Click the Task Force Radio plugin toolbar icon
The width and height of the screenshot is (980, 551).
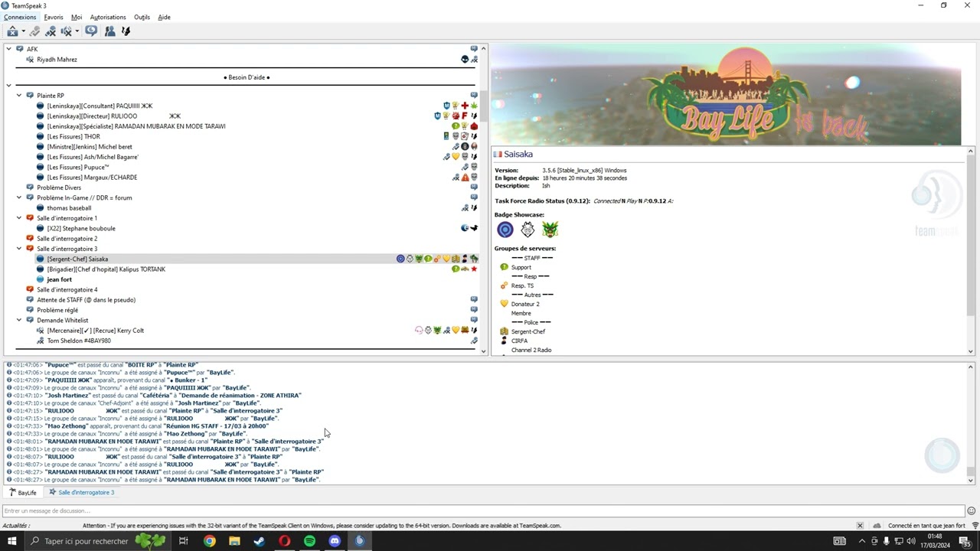pyautogui.click(x=126, y=31)
